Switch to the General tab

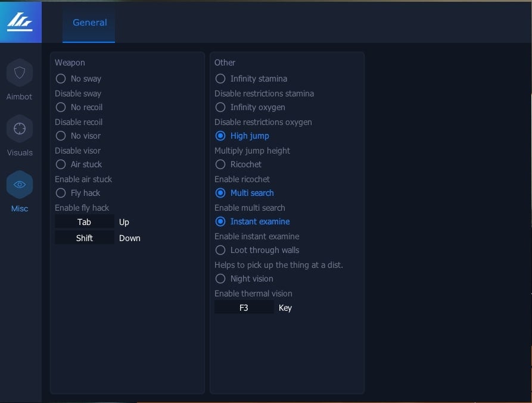point(89,23)
